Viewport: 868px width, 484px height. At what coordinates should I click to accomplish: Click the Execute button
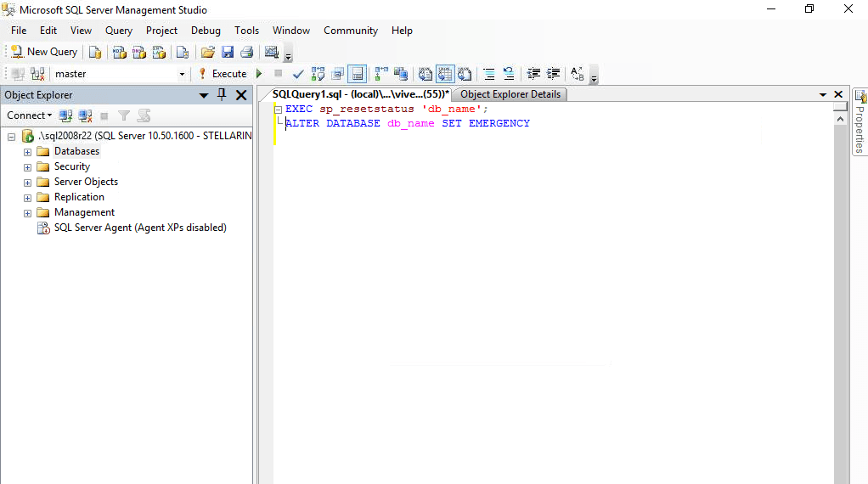[x=223, y=74]
